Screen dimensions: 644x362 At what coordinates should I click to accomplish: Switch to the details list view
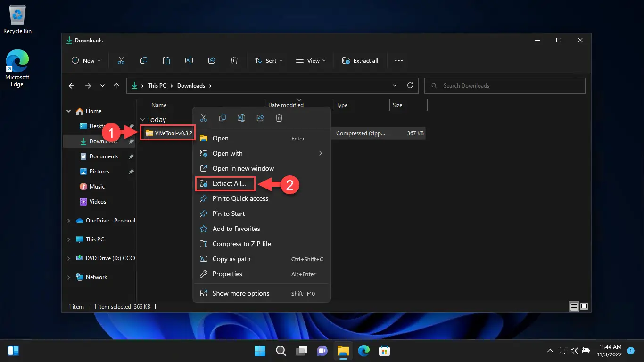[x=574, y=306]
